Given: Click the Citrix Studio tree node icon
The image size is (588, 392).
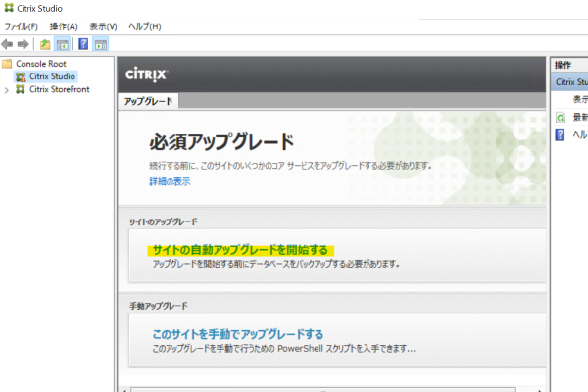Looking at the screenshot, I should pos(21,76).
